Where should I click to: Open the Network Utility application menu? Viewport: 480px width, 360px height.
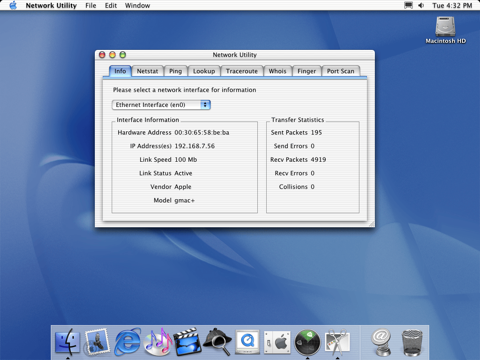[51, 5]
